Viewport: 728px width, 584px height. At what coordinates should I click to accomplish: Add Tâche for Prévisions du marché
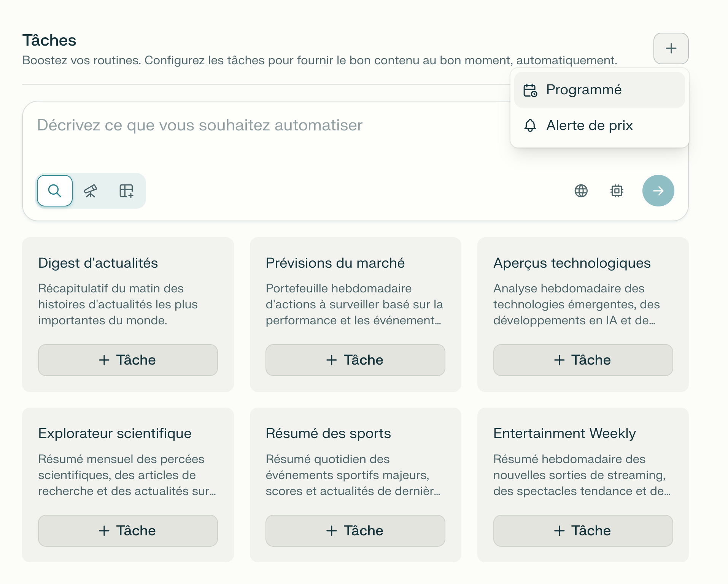pos(355,360)
